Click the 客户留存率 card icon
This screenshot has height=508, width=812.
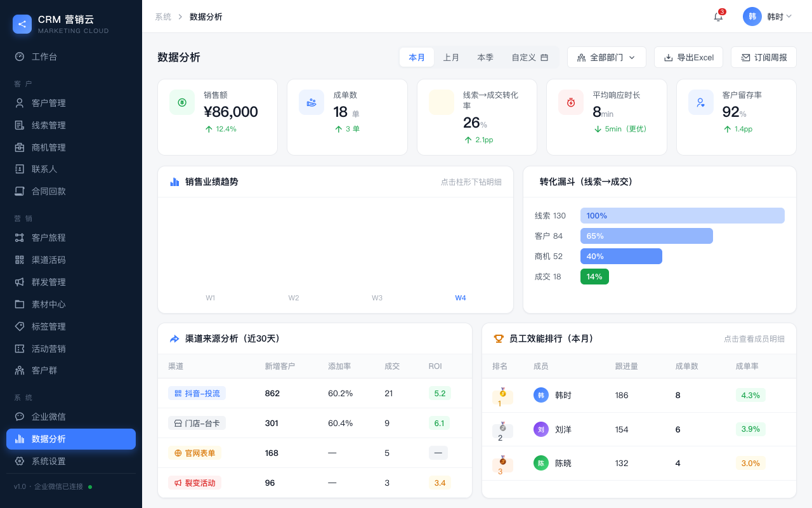click(x=701, y=102)
